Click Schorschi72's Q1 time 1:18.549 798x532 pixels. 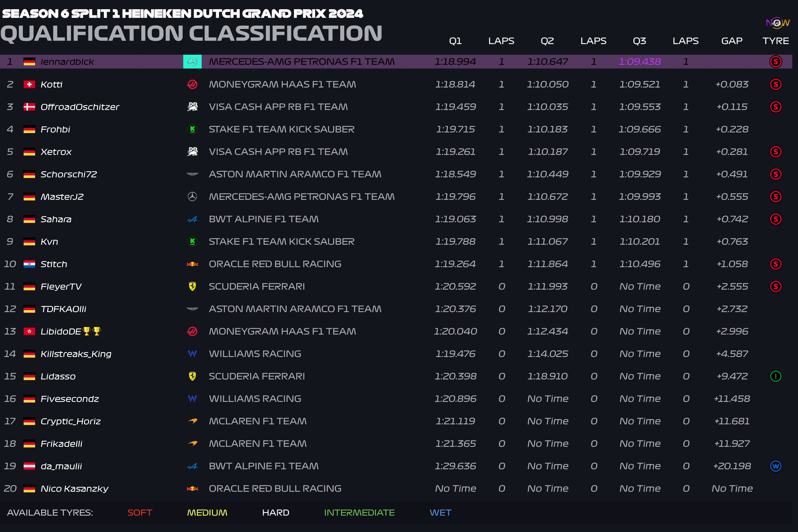click(455, 174)
